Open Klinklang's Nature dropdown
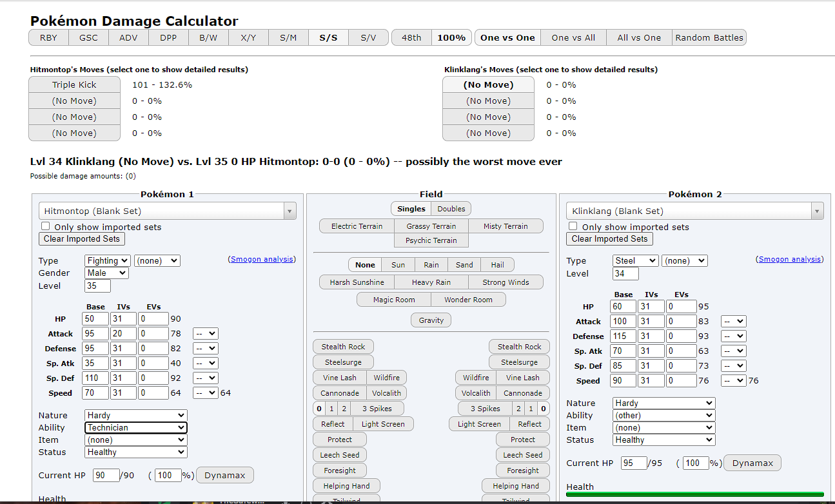 point(664,403)
